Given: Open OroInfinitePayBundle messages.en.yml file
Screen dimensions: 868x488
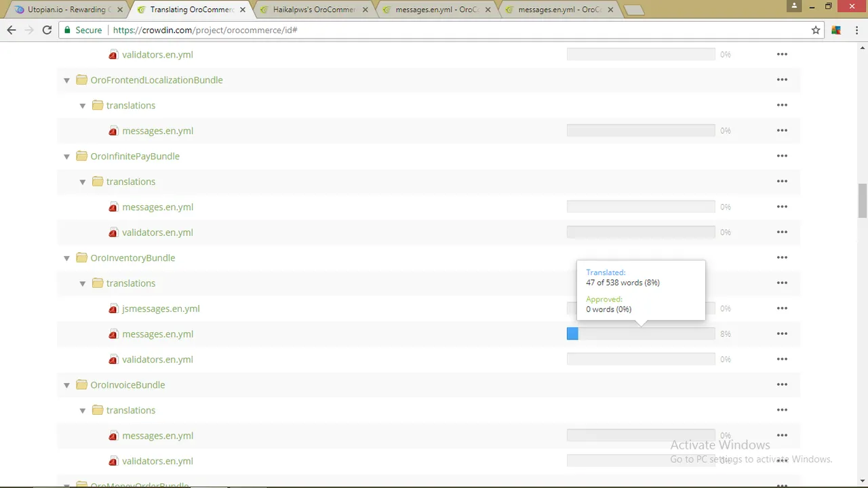Looking at the screenshot, I should (157, 207).
